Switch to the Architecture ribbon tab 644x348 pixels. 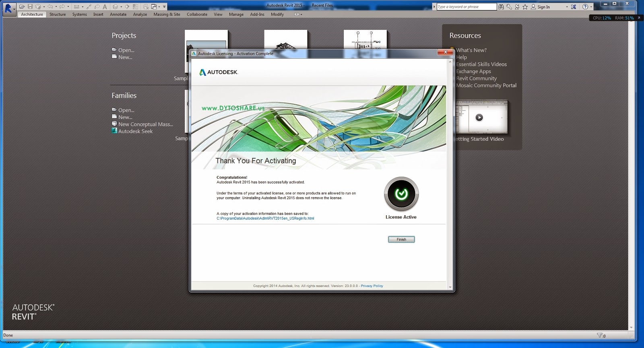coord(32,14)
